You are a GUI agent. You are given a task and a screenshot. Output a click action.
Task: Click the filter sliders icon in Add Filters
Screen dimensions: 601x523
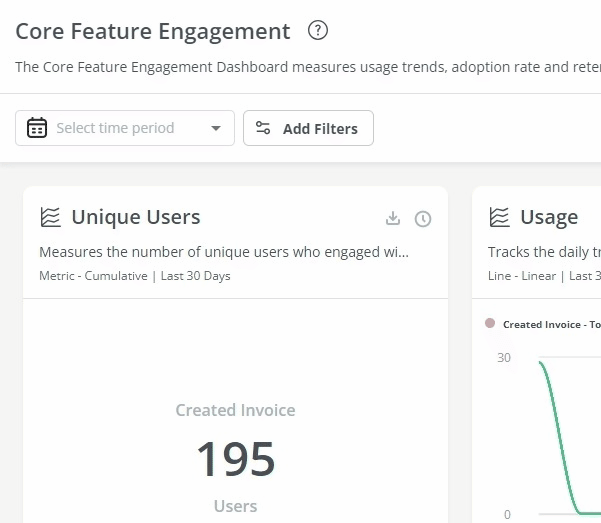[263, 128]
